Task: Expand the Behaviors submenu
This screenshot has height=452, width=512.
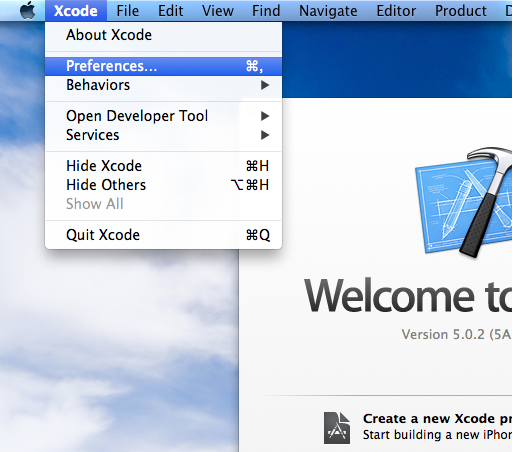Action: click(x=163, y=85)
